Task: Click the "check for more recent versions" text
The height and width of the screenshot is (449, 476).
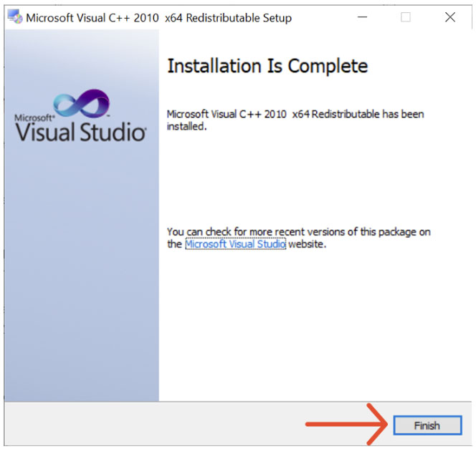Action: [x=299, y=232]
